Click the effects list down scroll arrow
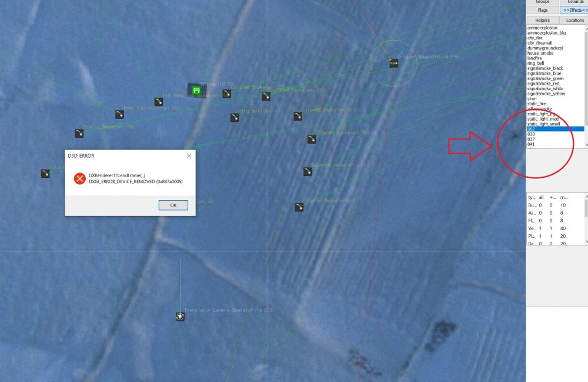Screen dimensions: 588x382 tap(586, 145)
